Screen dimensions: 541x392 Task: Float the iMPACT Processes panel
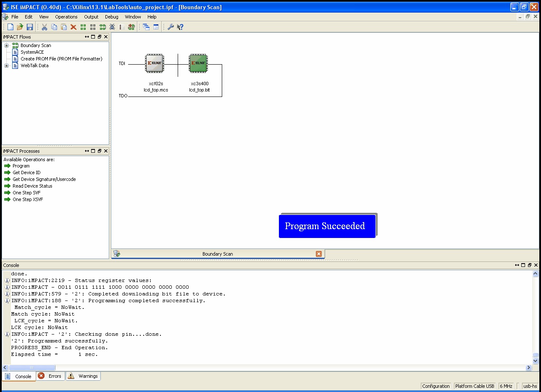(x=100, y=151)
